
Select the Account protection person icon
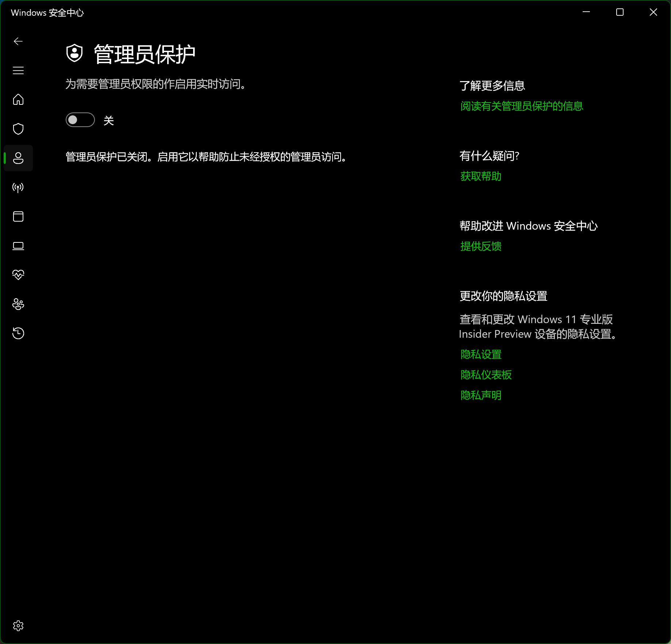click(x=18, y=158)
